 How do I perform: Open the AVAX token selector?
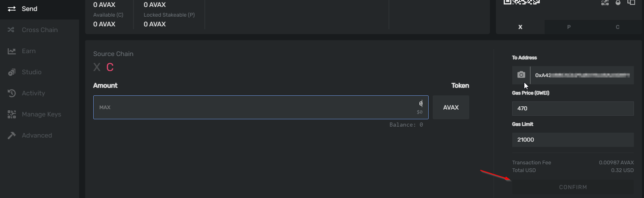tap(451, 108)
